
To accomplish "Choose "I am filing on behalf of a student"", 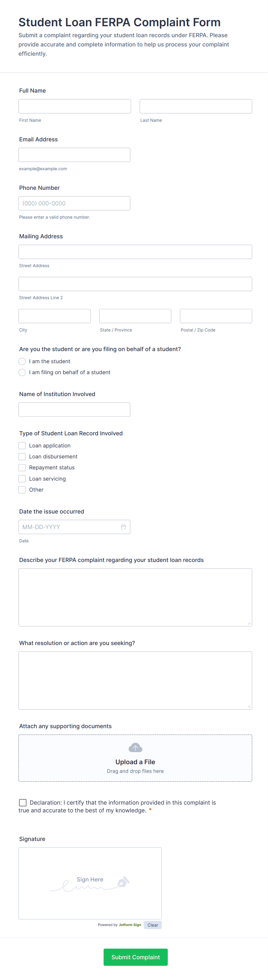I will 22,372.
